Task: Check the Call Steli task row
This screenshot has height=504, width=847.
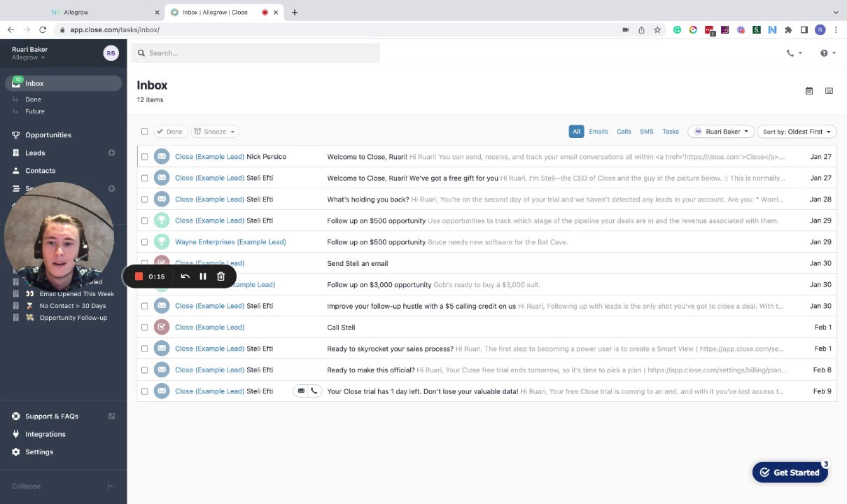Action: 145,328
